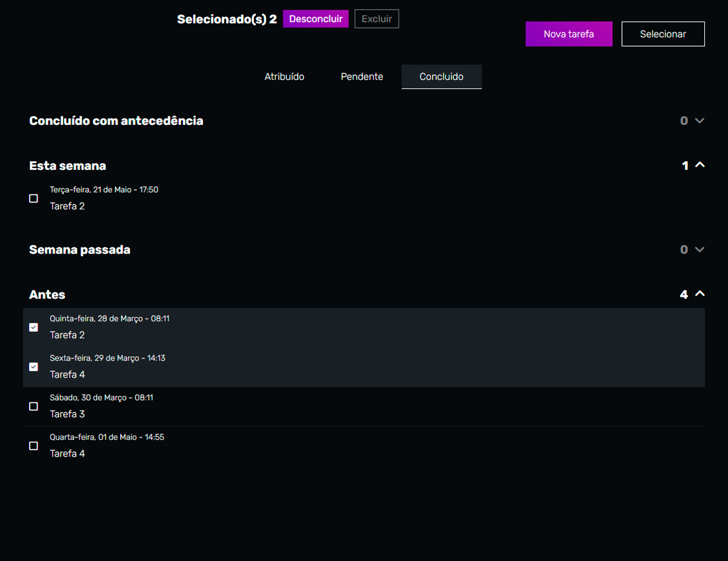Tick checkbox for Tarefa 4 on 01 de Maio
This screenshot has width=728, height=561.
(34, 446)
